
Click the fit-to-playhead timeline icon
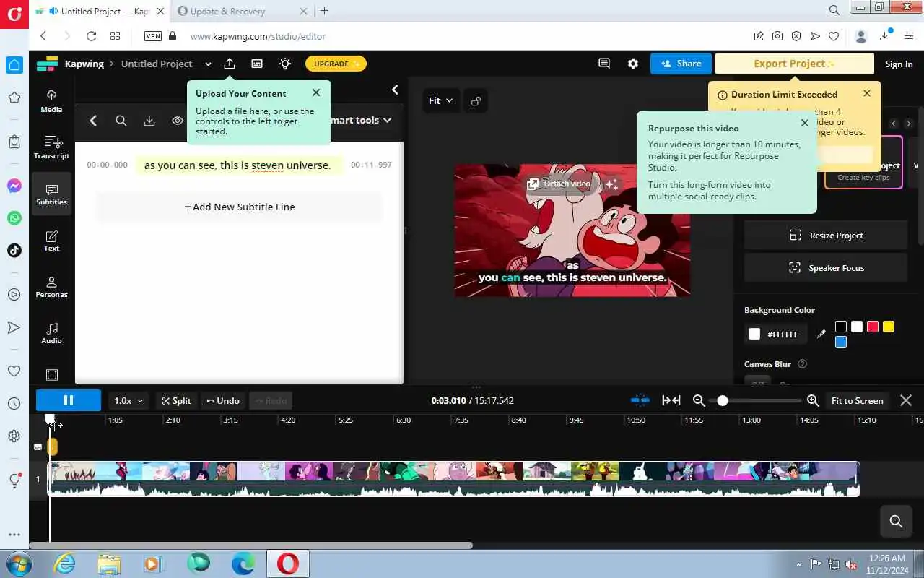[x=671, y=400]
